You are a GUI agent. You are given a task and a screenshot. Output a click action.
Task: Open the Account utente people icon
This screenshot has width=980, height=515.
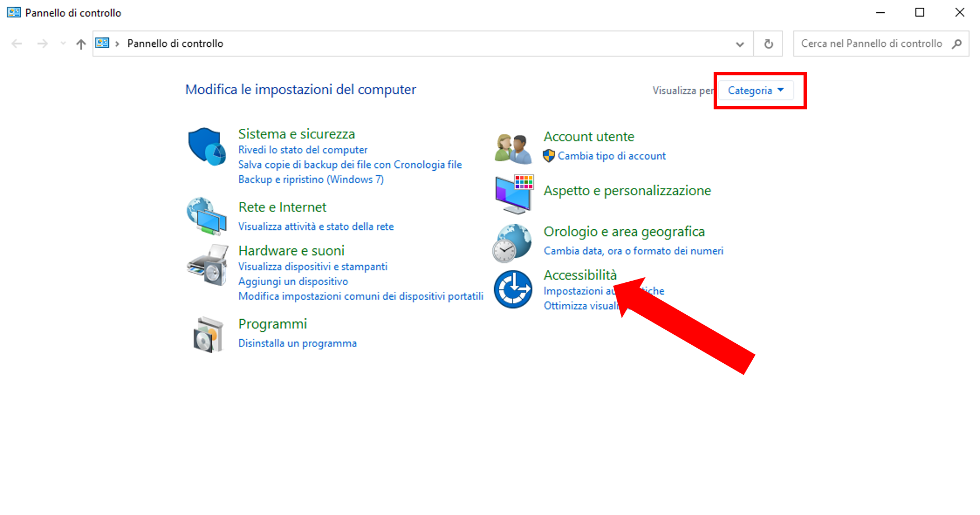[x=513, y=148]
